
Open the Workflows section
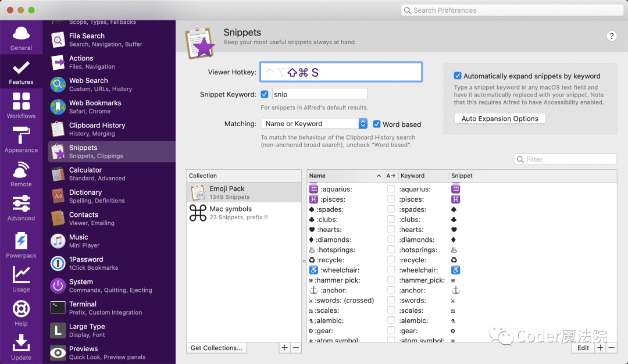pos(22,106)
